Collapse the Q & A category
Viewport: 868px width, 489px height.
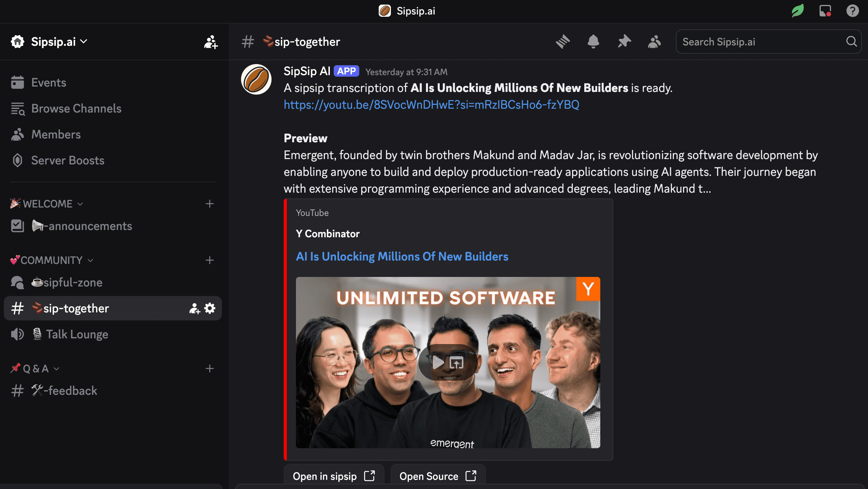click(35, 368)
